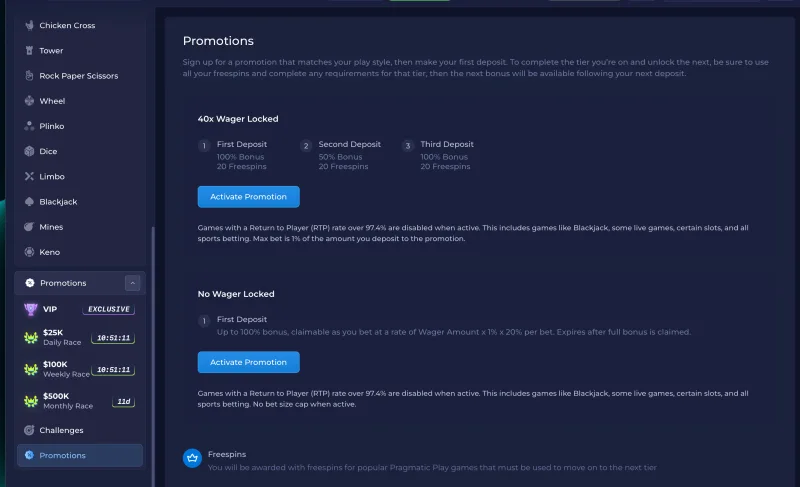The height and width of the screenshot is (487, 800).
Task: Activate the No Wager Locked promotion
Action: [248, 362]
